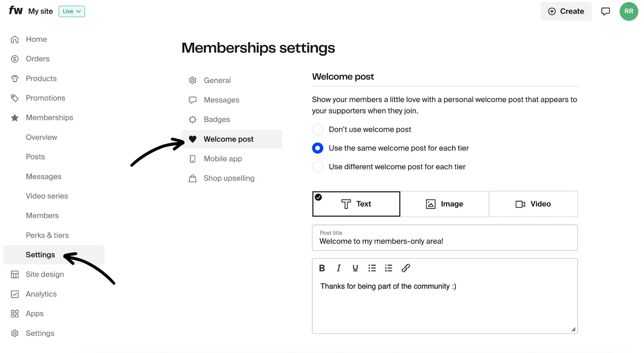This screenshot has width=644, height=353.
Task: Click the Site design icon
Action: click(x=15, y=274)
